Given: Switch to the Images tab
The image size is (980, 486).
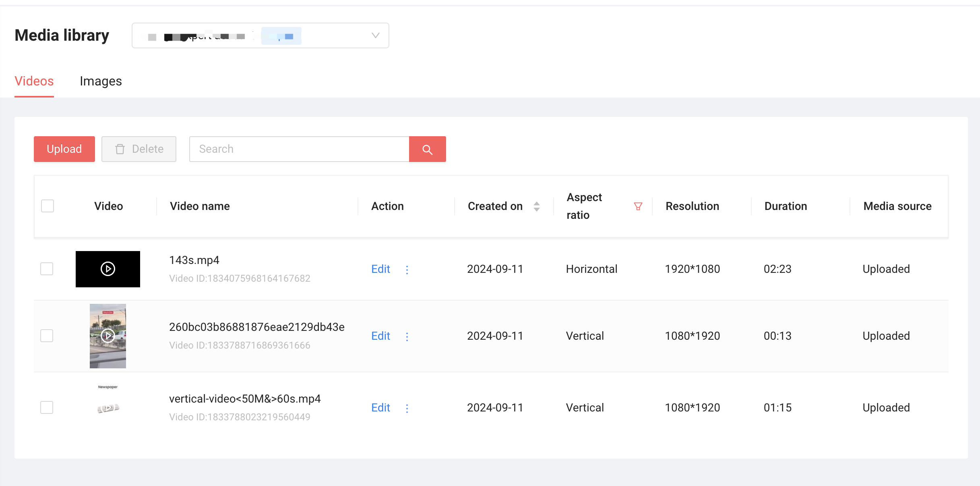Looking at the screenshot, I should click(x=101, y=81).
